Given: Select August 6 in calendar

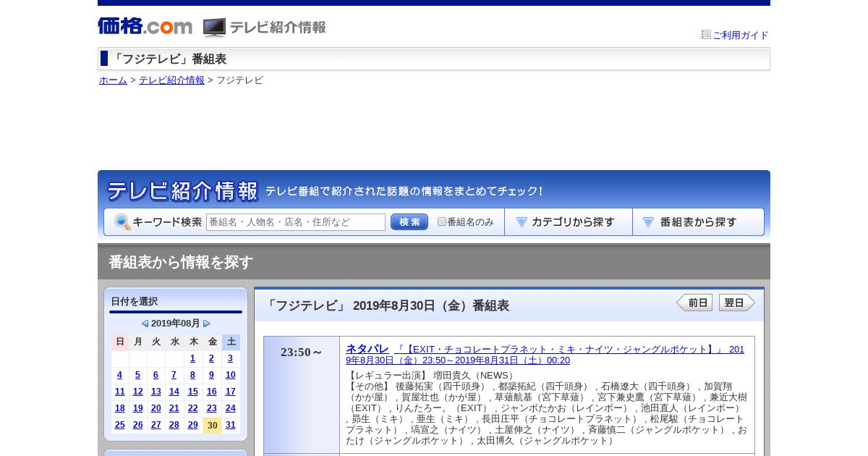Looking at the screenshot, I should pyautogui.click(x=156, y=375).
